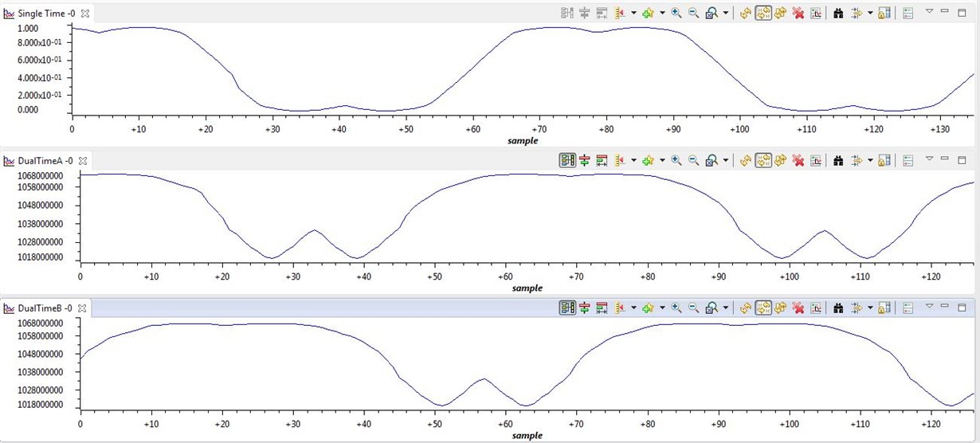Remove graph using red X in Single Time toolbar
The image size is (980, 443).
[x=798, y=13]
